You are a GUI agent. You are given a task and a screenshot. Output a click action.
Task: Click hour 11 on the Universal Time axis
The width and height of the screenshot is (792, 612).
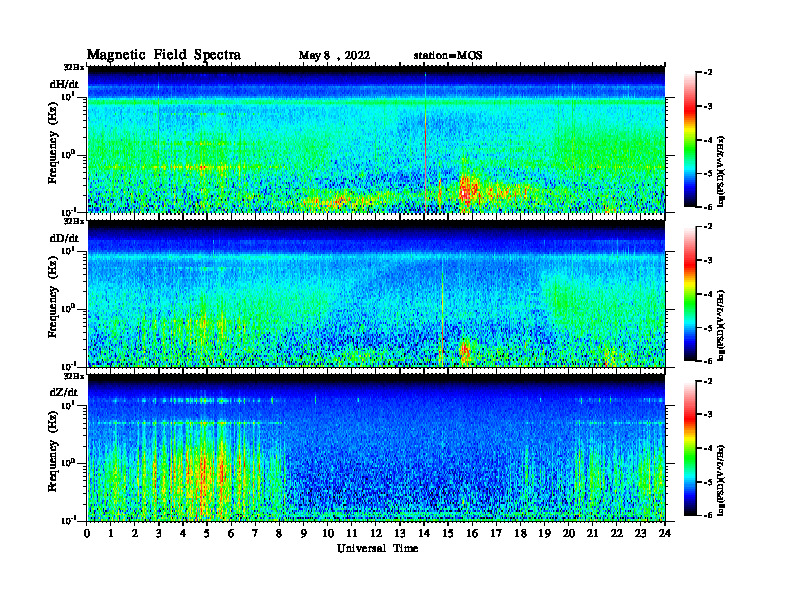pos(352,534)
